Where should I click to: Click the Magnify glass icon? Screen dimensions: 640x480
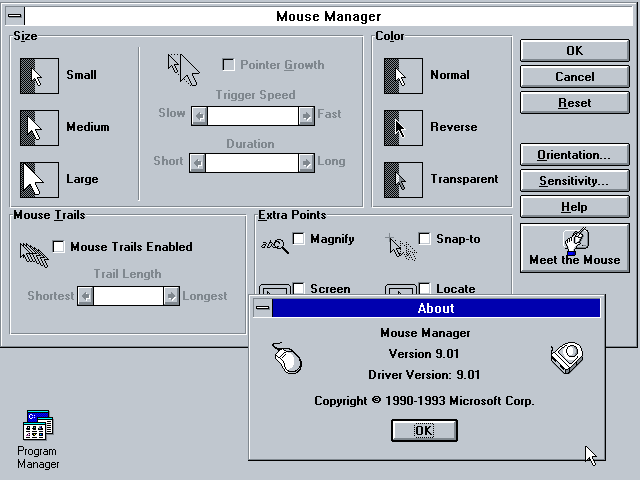tap(275, 245)
